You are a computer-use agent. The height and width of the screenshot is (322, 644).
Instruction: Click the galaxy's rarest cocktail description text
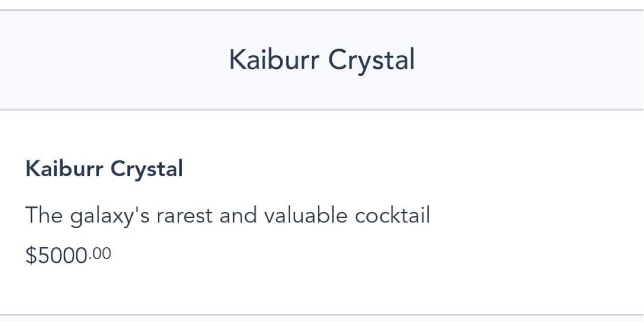(227, 216)
